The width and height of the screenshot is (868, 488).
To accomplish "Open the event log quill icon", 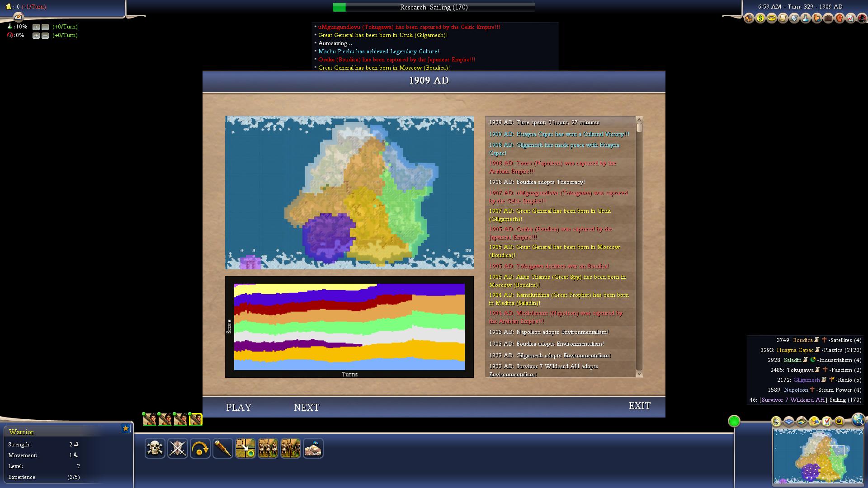I will point(18,17).
